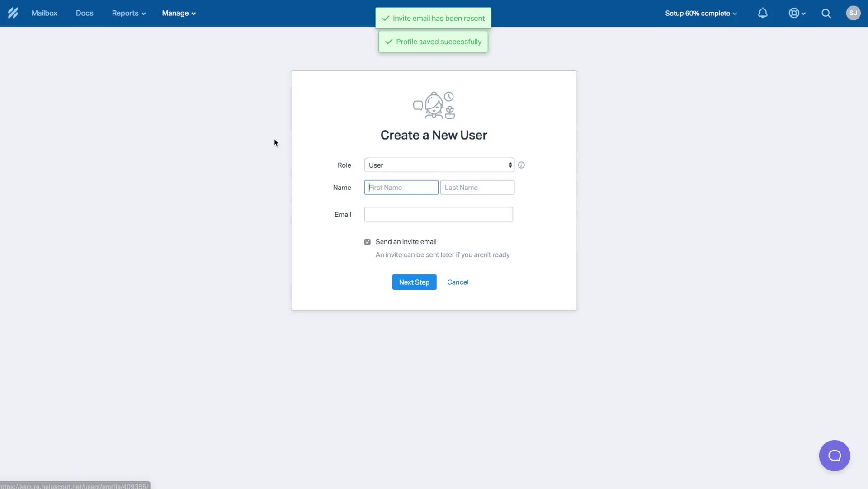Click the Help Scout logo icon

tap(13, 13)
